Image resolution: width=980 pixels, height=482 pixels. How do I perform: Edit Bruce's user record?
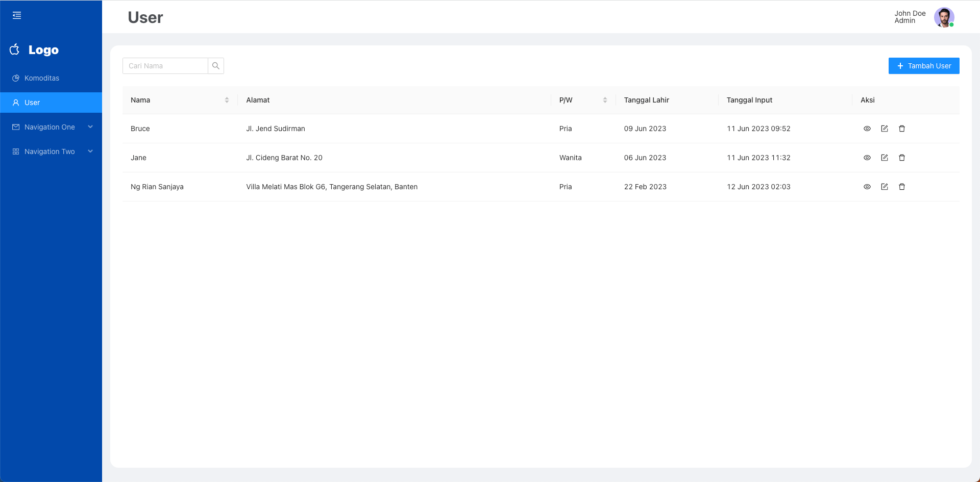[885, 129]
